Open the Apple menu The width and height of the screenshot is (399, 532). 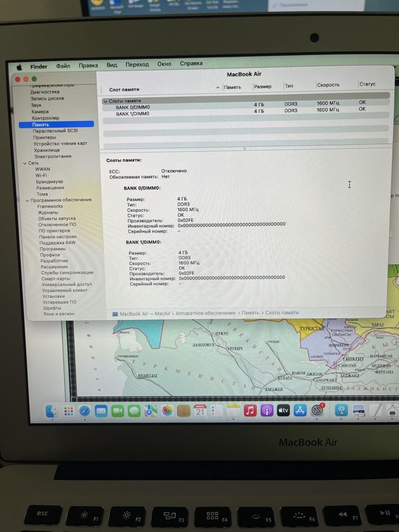[19, 68]
